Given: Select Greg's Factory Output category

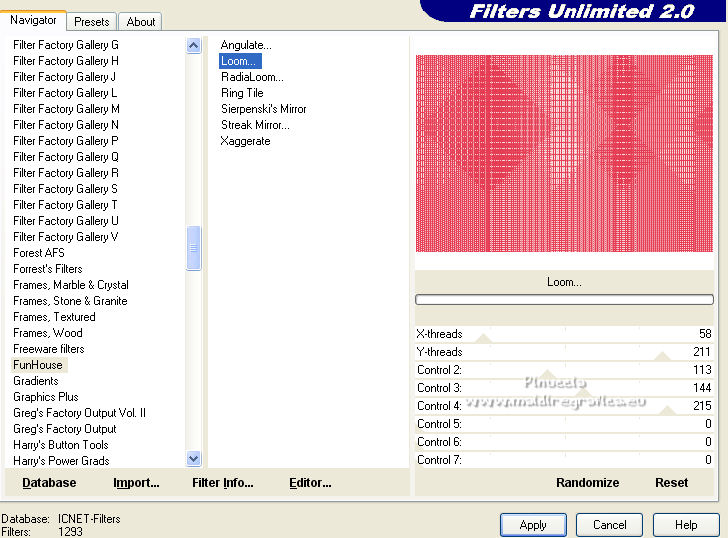Looking at the screenshot, I should pos(65,429).
